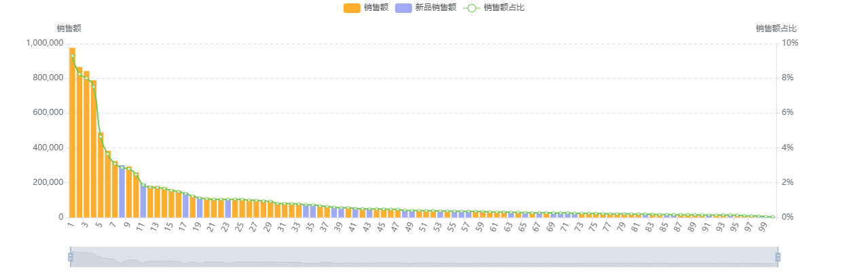868x272 pixels.
Task: Click the first green line point at category 1
Action: tap(73, 56)
